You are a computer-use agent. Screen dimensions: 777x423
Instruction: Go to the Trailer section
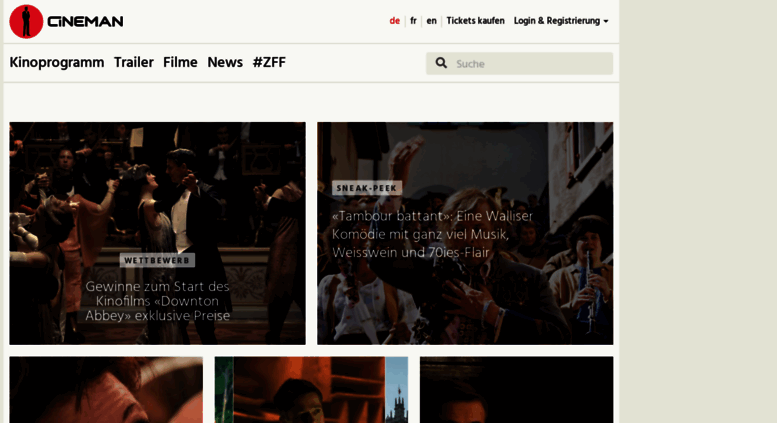pos(134,62)
